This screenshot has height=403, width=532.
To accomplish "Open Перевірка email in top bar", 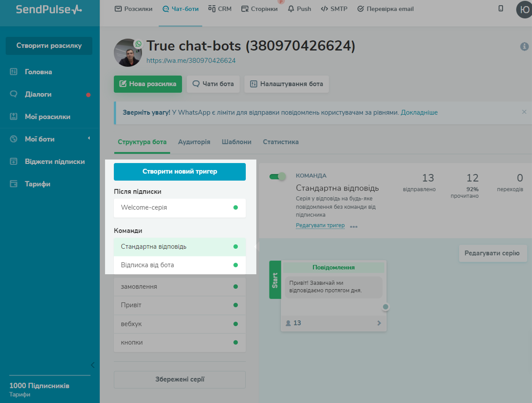I will tap(385, 9).
